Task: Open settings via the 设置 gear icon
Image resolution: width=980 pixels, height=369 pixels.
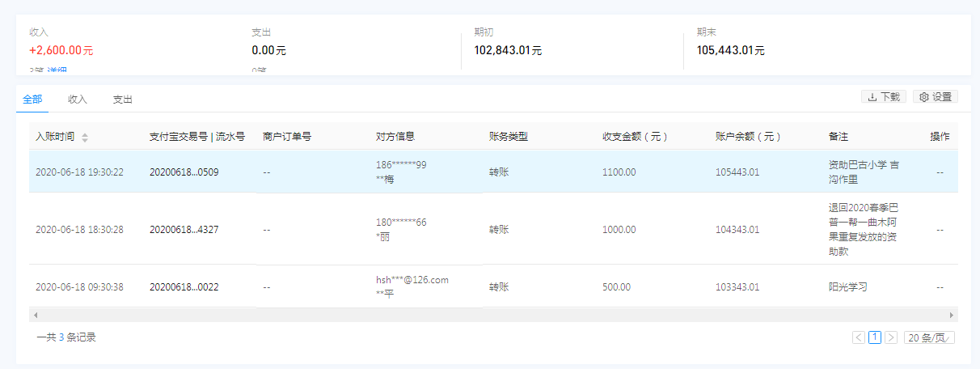Action: coord(924,97)
